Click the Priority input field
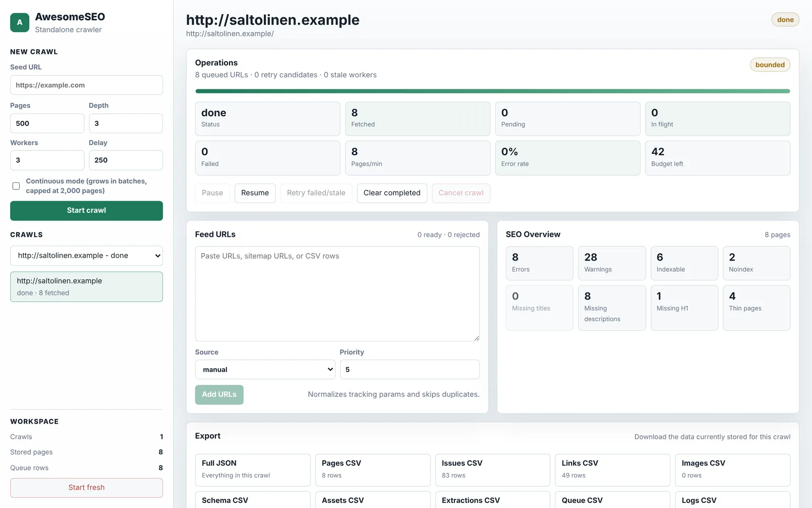The width and height of the screenshot is (812, 508). pos(410,369)
